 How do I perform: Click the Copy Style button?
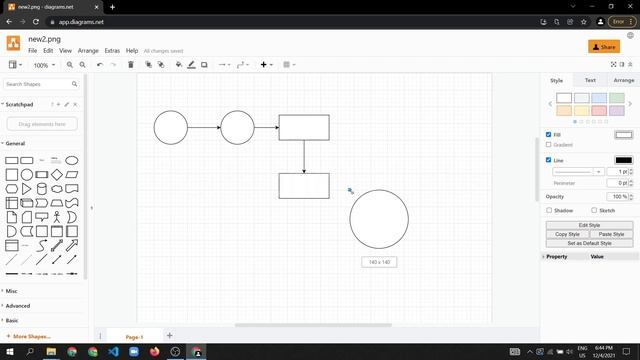point(567,234)
